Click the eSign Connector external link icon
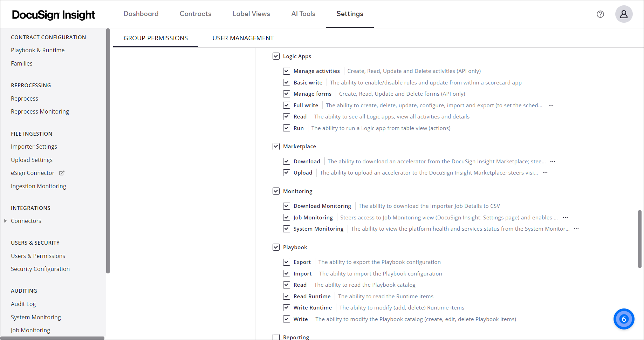 coord(62,173)
